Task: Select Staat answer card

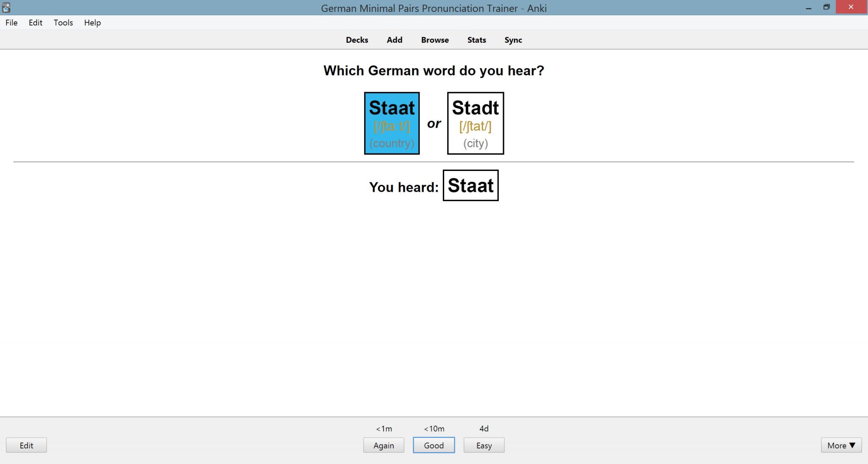Action: [x=392, y=122]
